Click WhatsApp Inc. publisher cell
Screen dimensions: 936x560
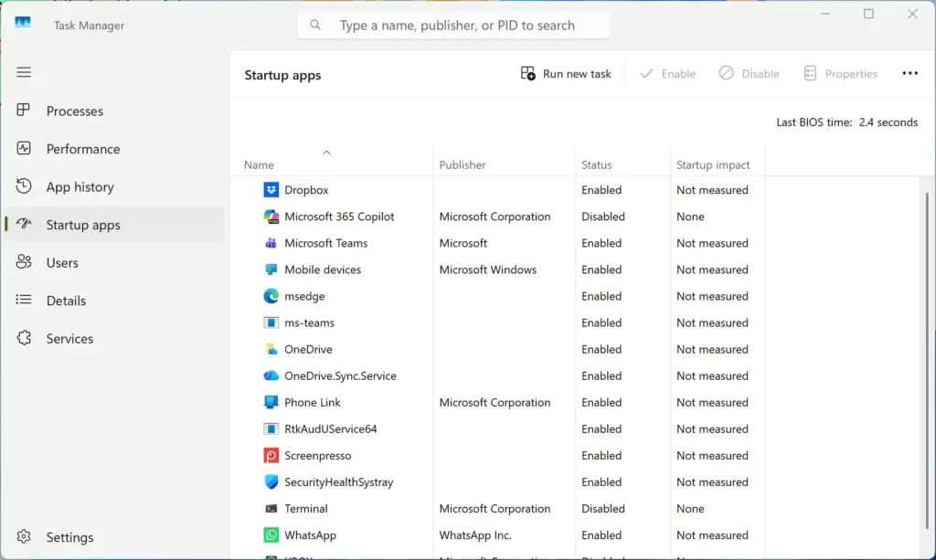pos(475,535)
